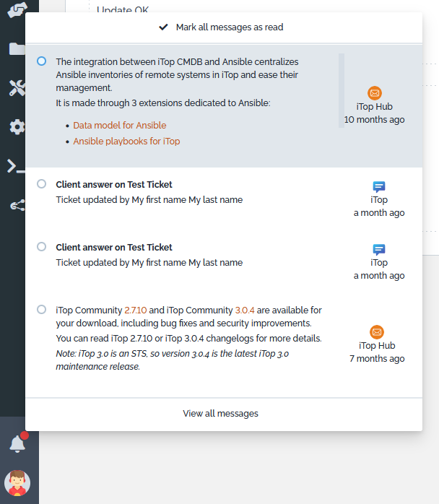Screen dimensions: 439x504
Task: Toggle read status of first Test Ticket message
Action: [41, 184]
